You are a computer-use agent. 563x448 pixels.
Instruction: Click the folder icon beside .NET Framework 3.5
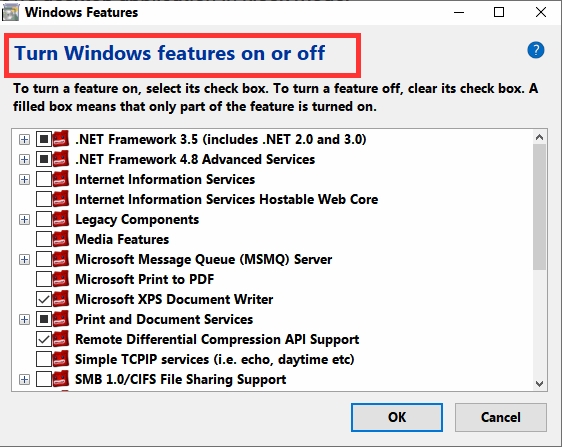[x=61, y=139]
